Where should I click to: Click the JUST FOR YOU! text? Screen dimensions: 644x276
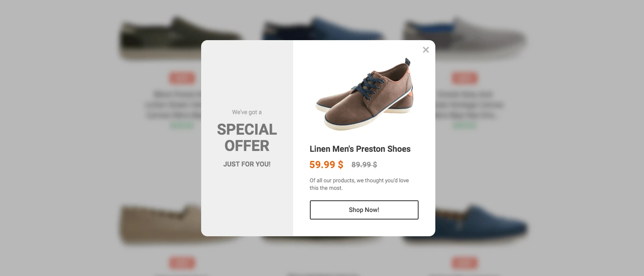coord(247,164)
